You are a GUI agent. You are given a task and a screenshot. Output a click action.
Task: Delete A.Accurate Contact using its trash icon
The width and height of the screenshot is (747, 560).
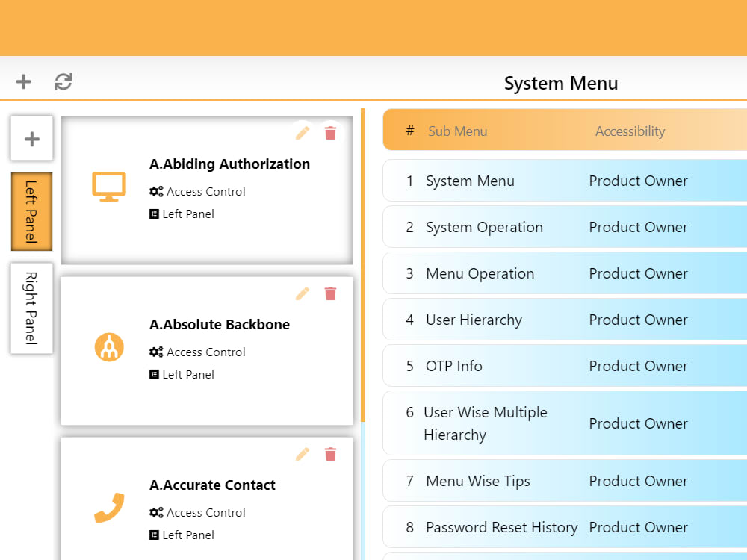point(330,454)
